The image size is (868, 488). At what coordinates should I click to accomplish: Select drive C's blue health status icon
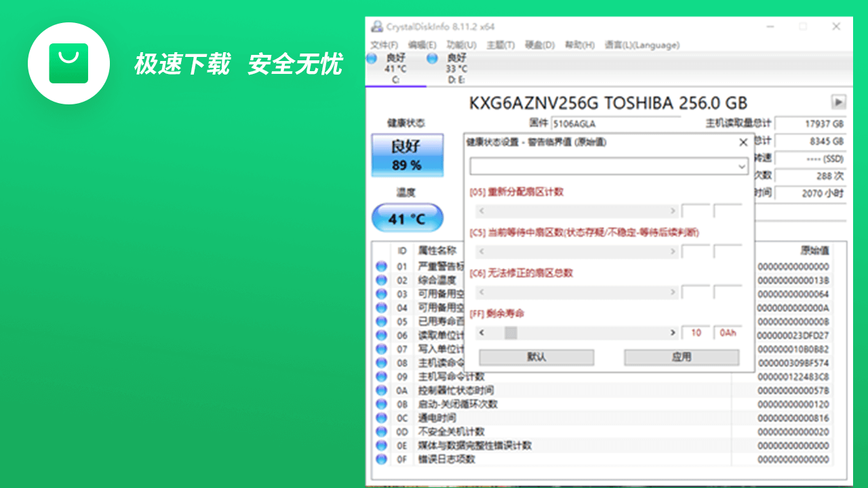click(x=373, y=60)
